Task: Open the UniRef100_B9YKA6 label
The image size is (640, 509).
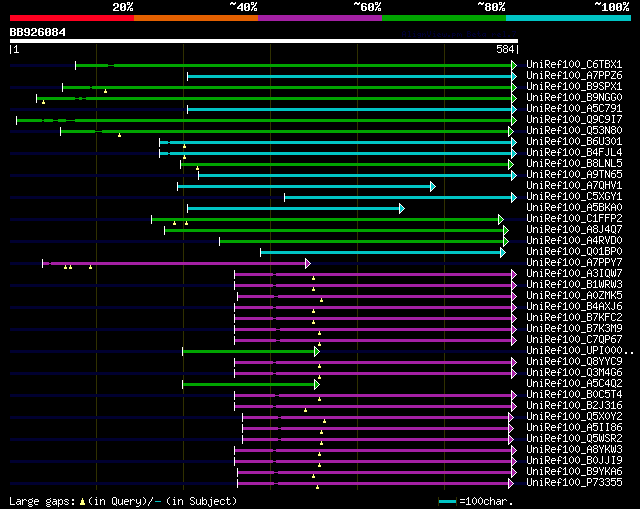Action: pyautogui.click(x=574, y=472)
